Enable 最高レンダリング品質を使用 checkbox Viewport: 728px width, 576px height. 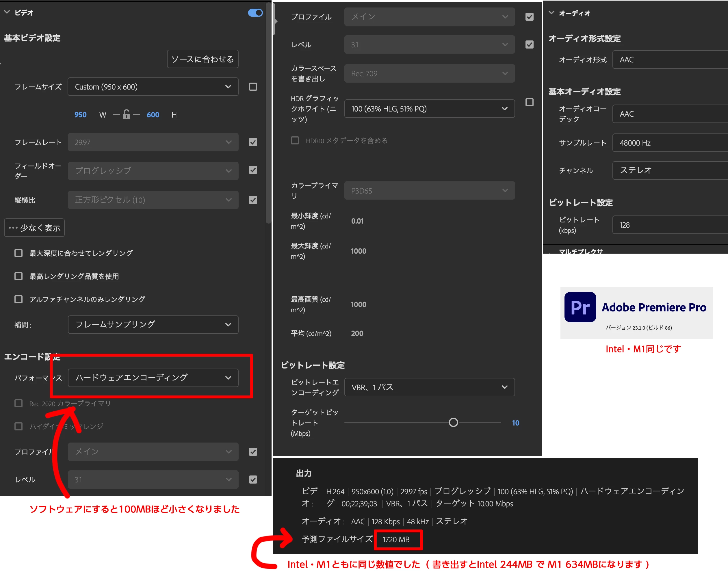tap(18, 276)
